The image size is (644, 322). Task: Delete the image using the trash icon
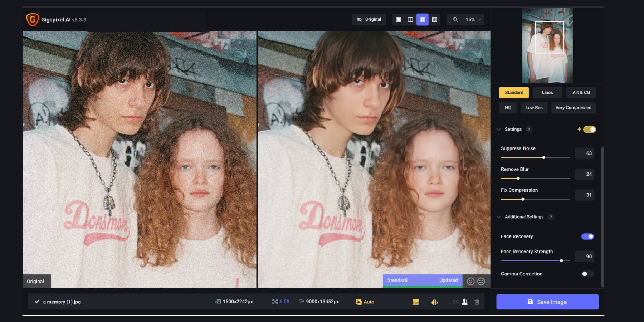(477, 302)
